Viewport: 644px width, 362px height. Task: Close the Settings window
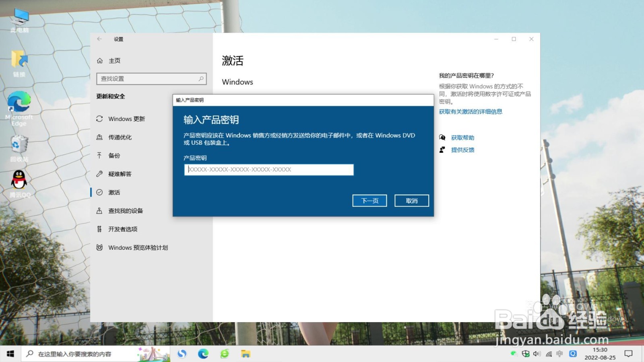[531, 39]
